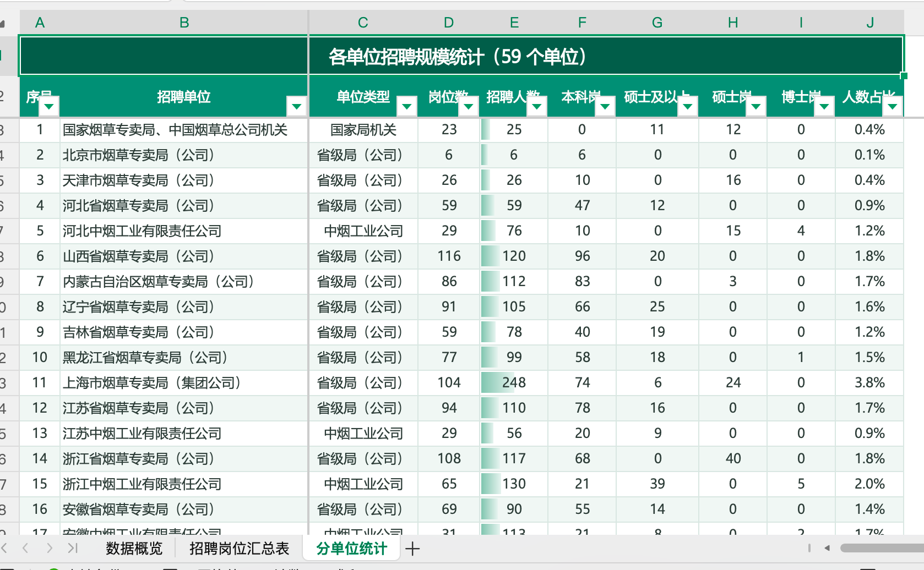This screenshot has width=924, height=570.
Task: Open filter dropdown for 博士岗 column
Action: (824, 106)
